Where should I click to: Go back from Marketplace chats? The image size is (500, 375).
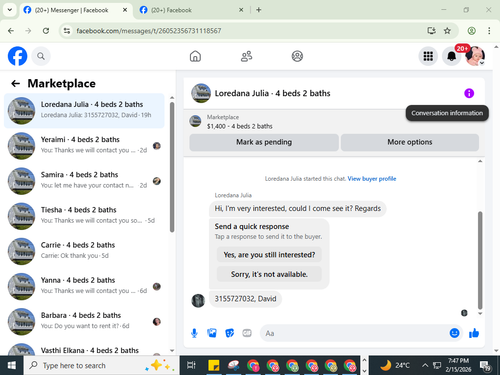point(16,83)
